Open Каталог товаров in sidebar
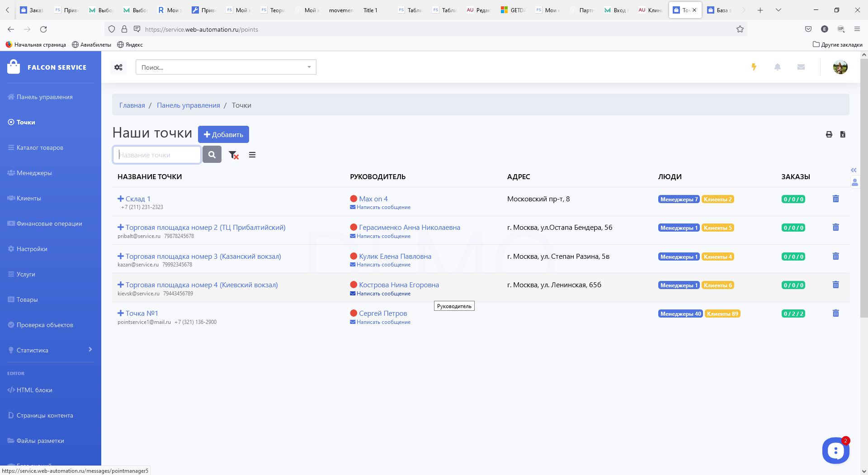Image resolution: width=868 pixels, height=475 pixels. click(x=40, y=147)
